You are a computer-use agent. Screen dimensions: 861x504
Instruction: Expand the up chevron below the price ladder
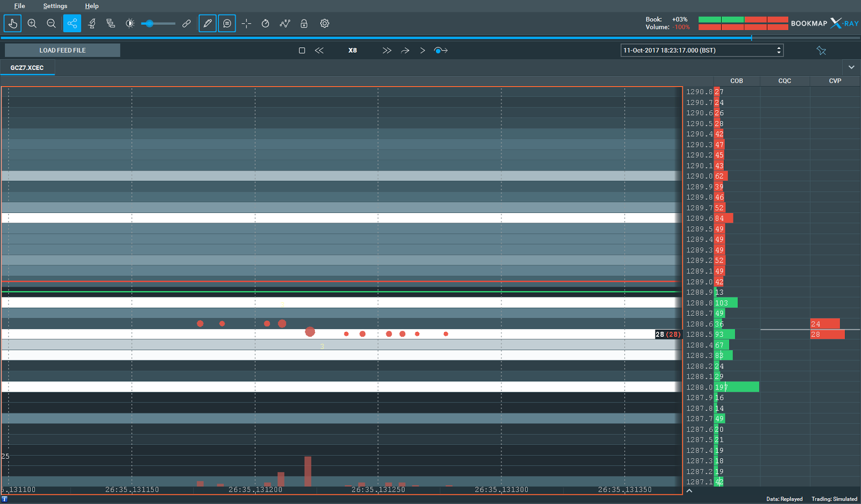[689, 491]
